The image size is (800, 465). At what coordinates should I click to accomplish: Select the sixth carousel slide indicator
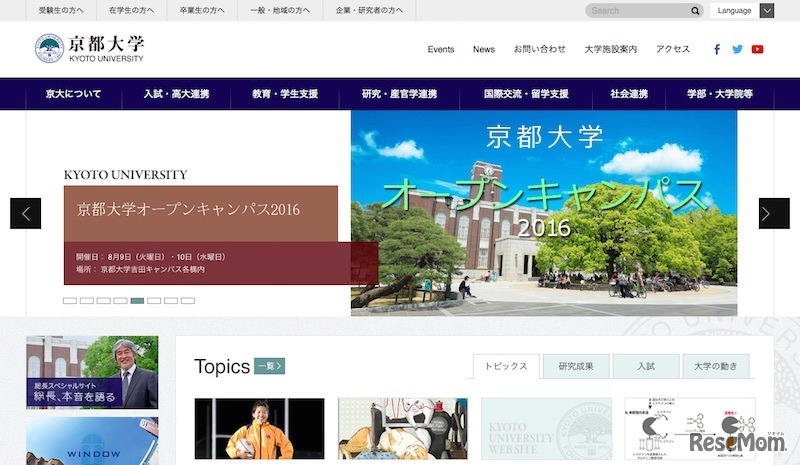click(x=154, y=301)
